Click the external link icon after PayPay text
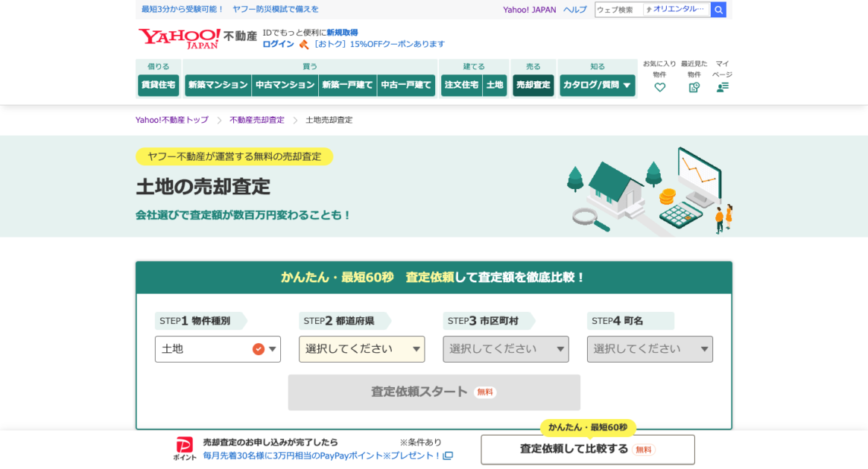Screen dimensions: 868x469 pyautogui.click(x=448, y=456)
